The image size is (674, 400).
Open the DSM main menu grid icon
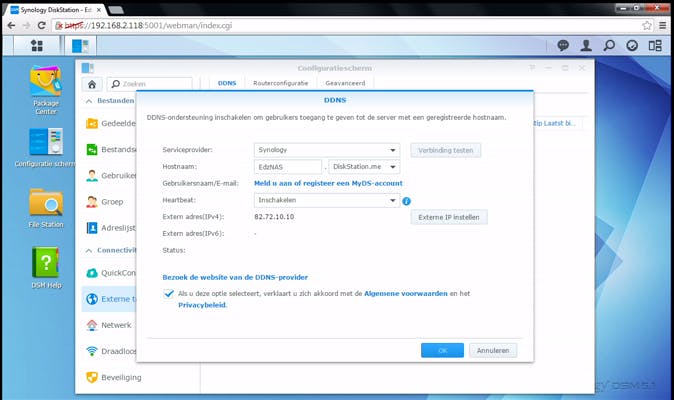pos(37,46)
